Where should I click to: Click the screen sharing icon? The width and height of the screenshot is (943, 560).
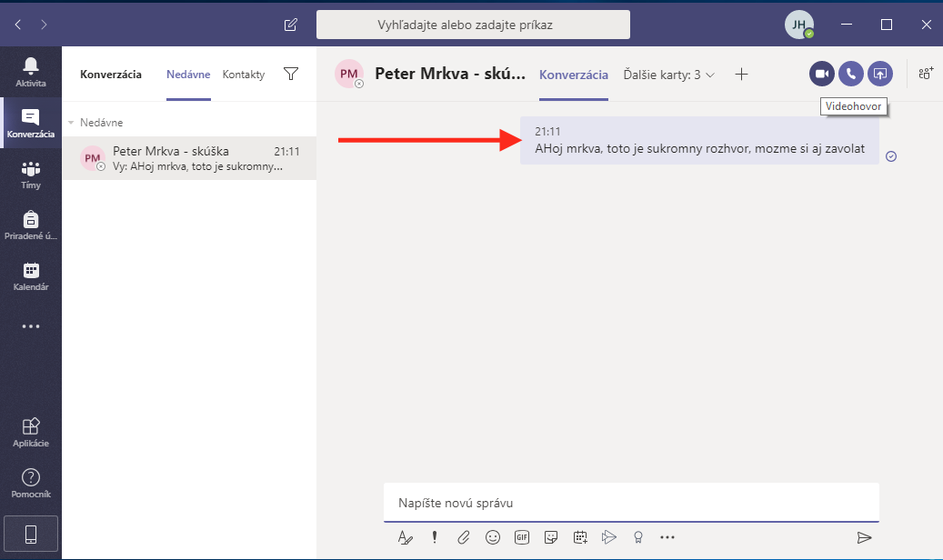[880, 74]
